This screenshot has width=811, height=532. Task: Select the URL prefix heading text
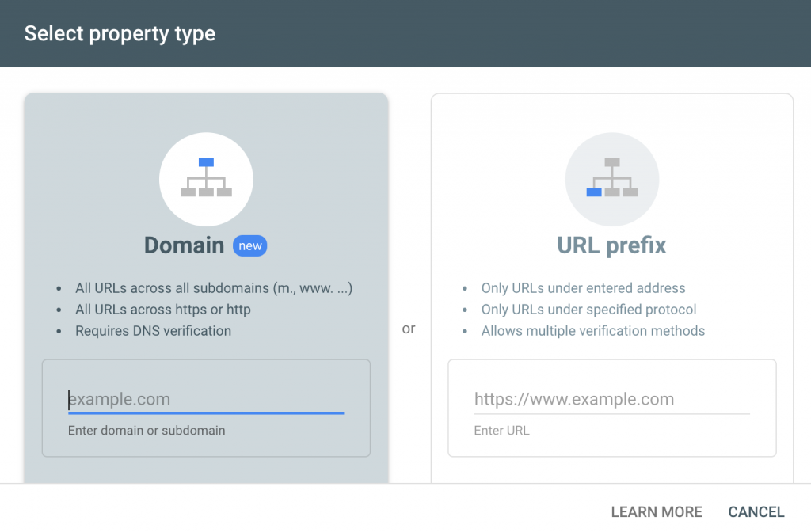tap(611, 245)
